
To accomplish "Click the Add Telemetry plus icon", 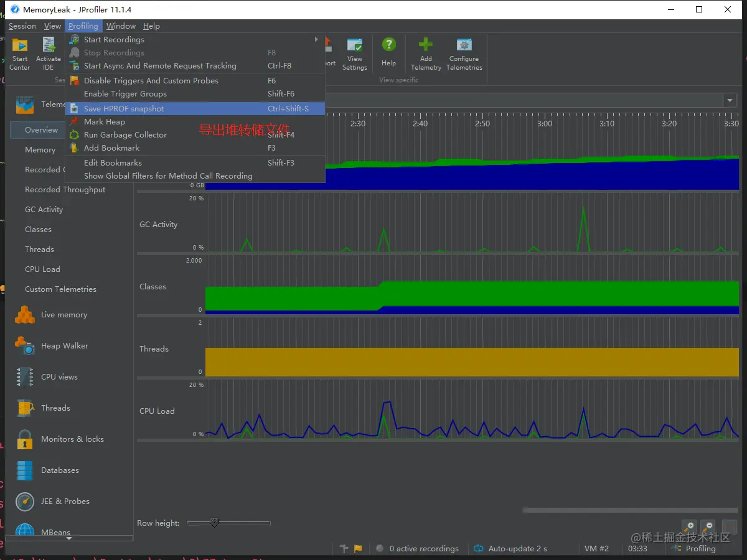I will (x=426, y=45).
